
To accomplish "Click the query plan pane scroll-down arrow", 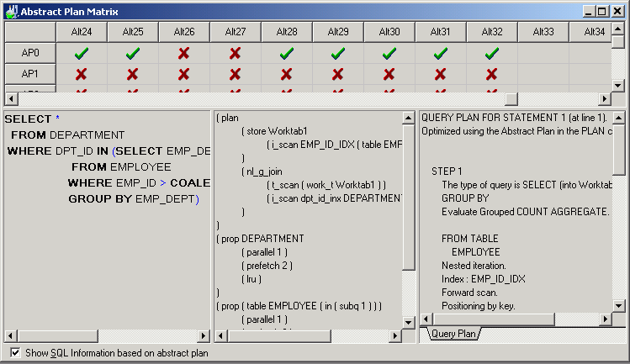I will coord(619,306).
